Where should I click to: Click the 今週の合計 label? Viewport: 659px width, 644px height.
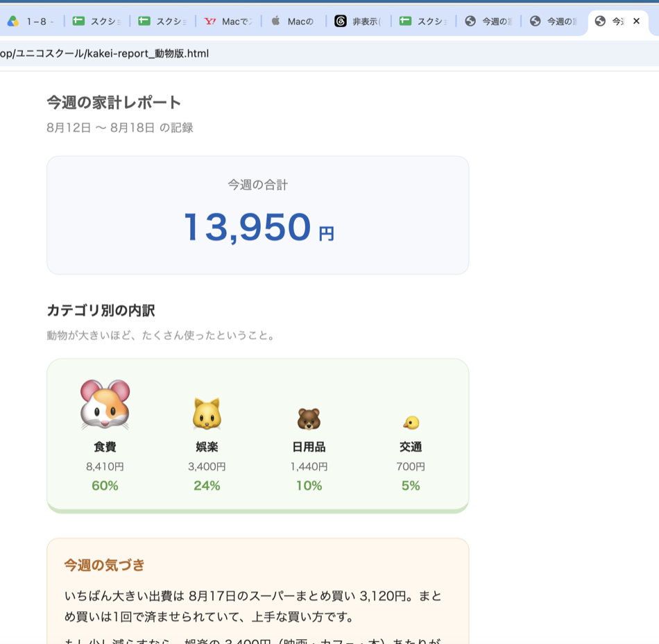(x=257, y=185)
